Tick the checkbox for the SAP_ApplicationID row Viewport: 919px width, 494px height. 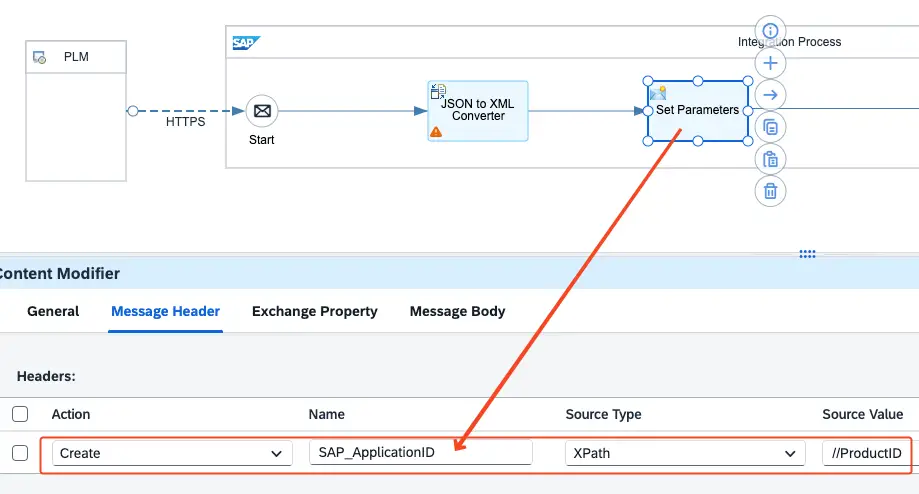click(20, 453)
